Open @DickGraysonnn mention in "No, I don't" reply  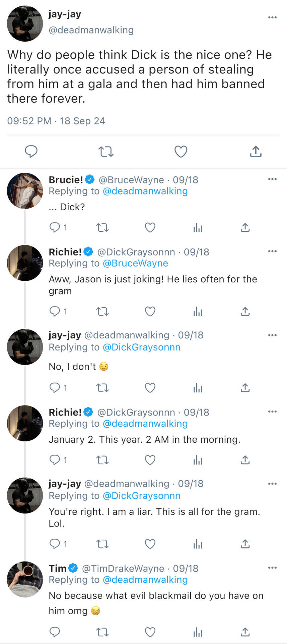141,347
